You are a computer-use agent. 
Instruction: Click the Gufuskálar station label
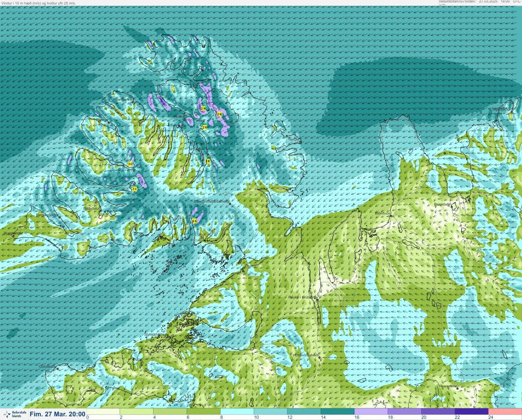[x=47, y=367]
